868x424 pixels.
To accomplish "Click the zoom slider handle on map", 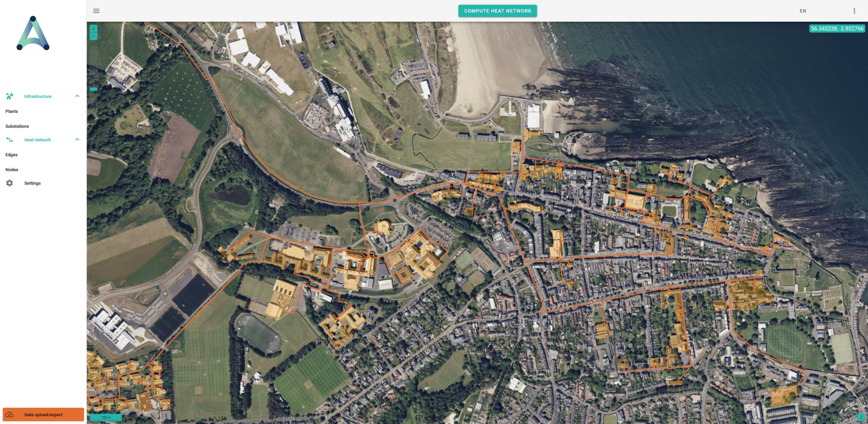I will point(94,89).
